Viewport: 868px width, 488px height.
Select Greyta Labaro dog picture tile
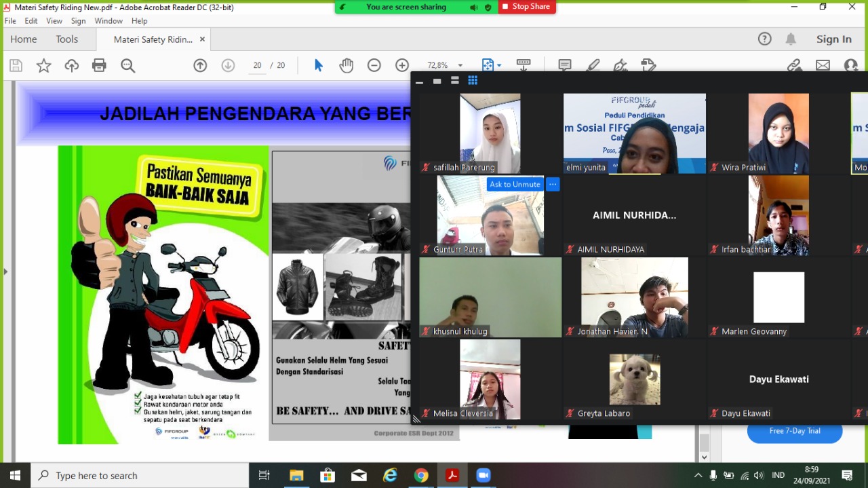(x=635, y=379)
